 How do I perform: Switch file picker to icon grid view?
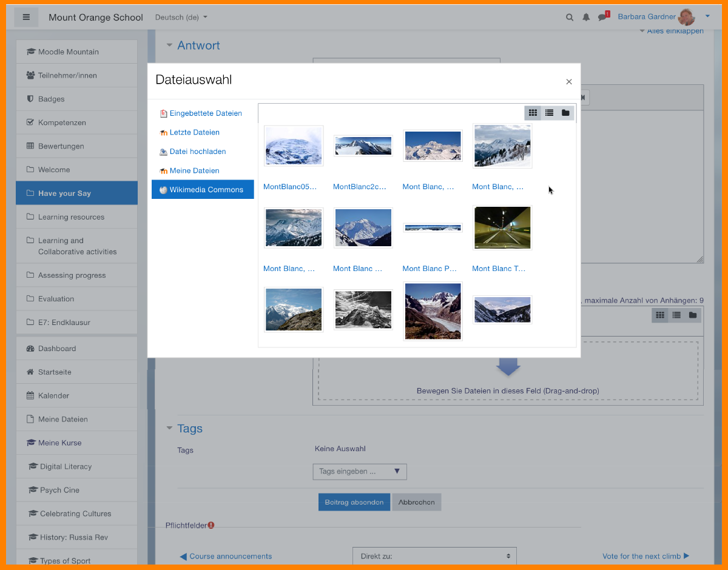(x=533, y=113)
